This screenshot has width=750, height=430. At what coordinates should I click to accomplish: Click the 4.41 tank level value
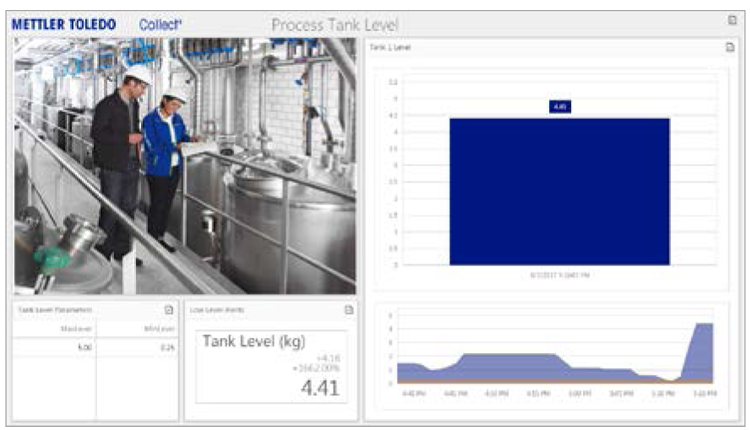coord(321,387)
